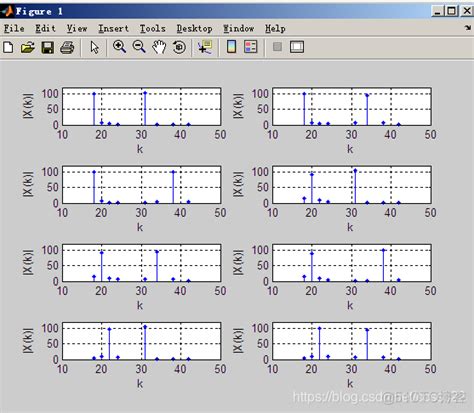Insert a legend using the toolbar icon
The image size is (474, 413).
point(251,47)
